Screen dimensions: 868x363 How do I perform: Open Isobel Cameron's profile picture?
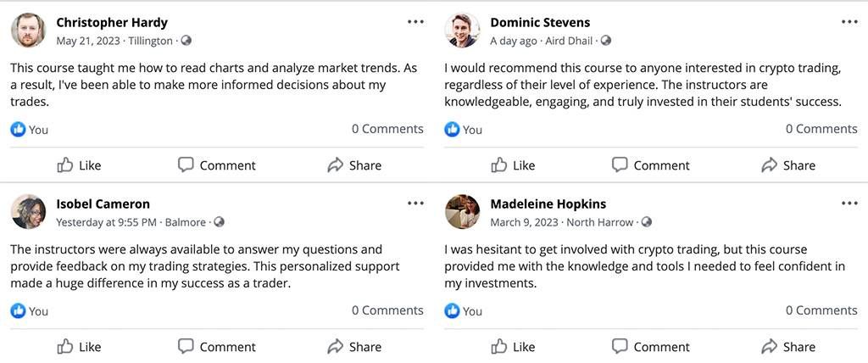(28, 212)
